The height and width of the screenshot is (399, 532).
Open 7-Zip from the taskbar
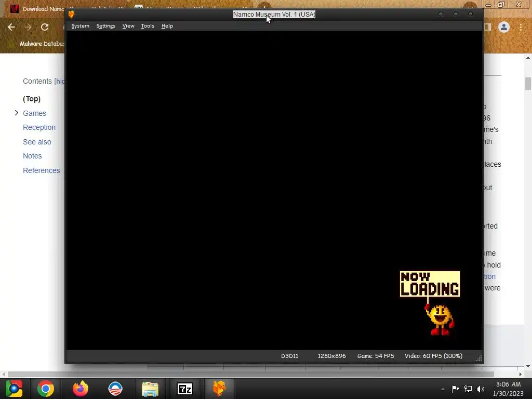(185, 389)
